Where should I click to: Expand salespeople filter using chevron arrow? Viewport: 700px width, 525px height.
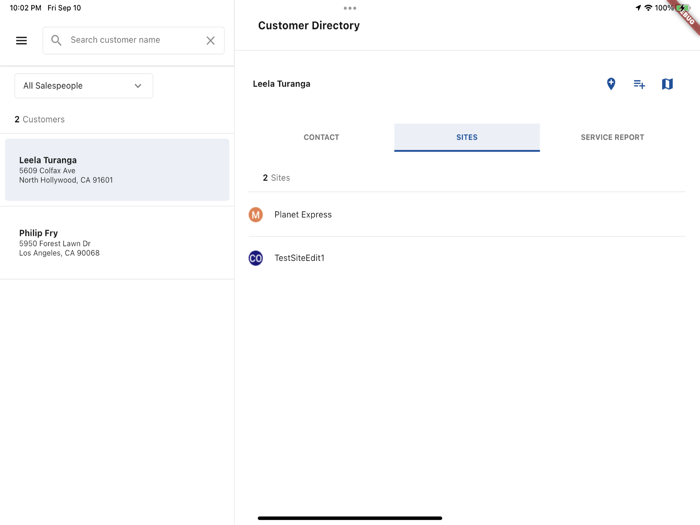pos(138,86)
